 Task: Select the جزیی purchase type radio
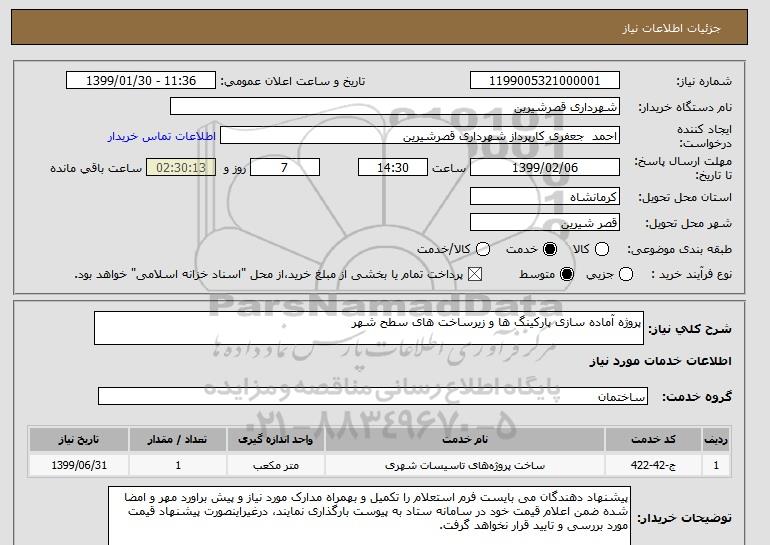pyautogui.click(x=626, y=274)
